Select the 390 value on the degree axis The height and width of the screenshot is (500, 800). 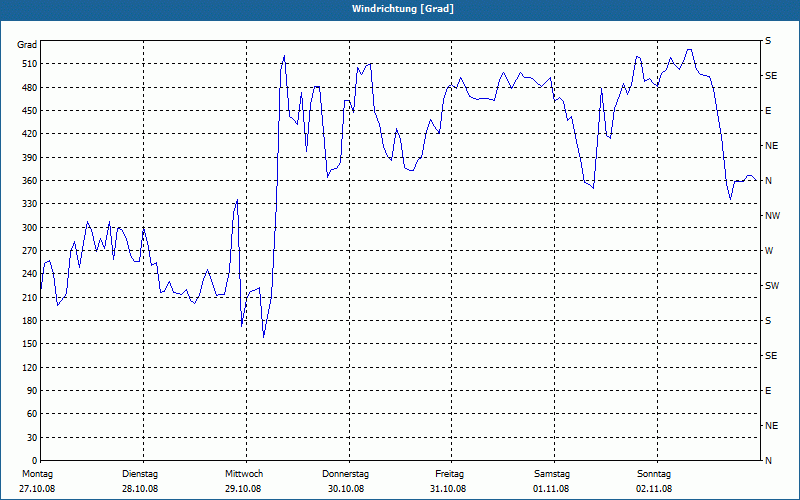click(x=29, y=158)
